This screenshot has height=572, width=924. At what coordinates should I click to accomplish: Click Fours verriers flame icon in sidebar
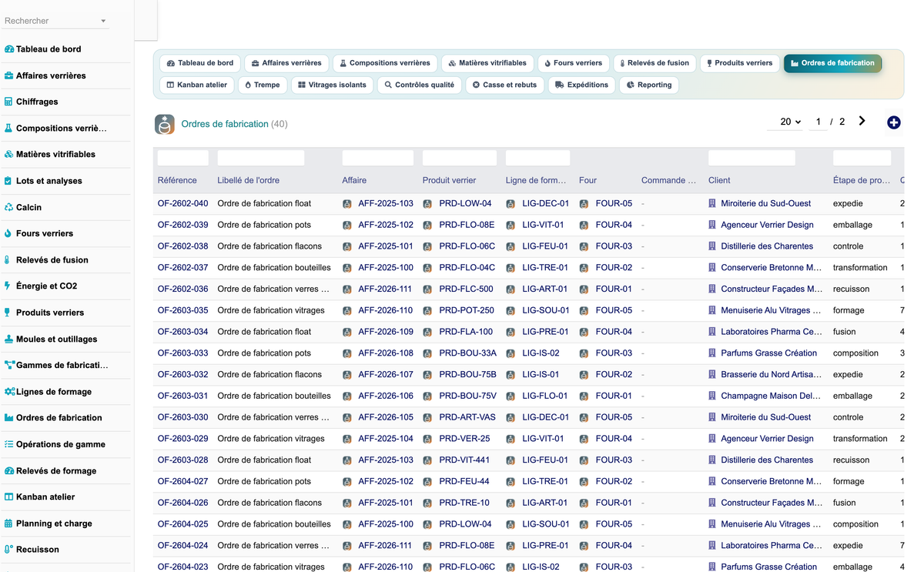point(8,233)
